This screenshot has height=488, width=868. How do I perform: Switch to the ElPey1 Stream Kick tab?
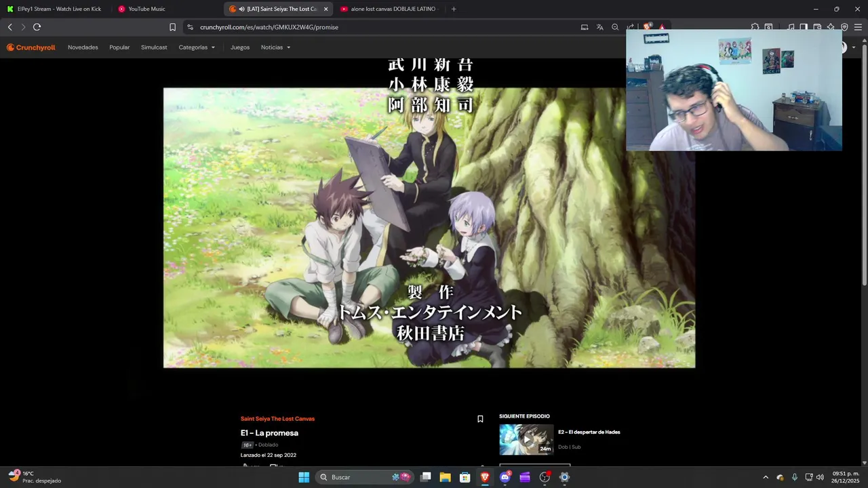56,9
